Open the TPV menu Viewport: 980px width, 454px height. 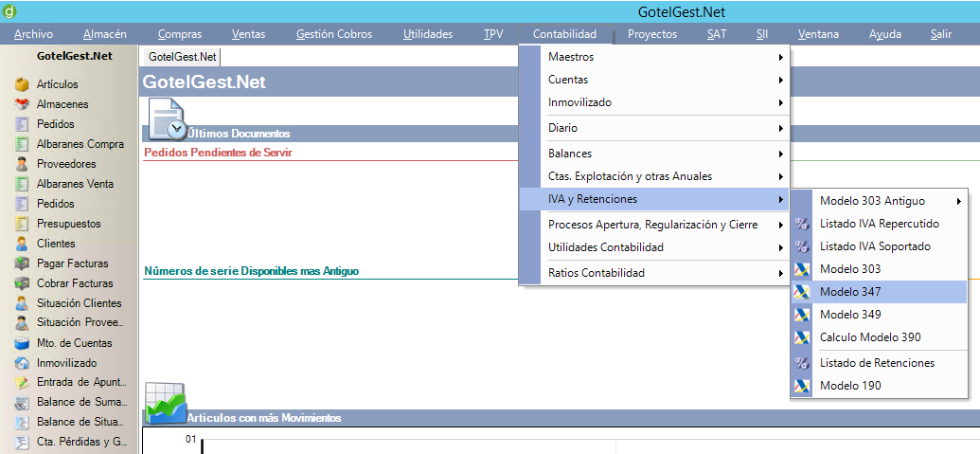(493, 34)
